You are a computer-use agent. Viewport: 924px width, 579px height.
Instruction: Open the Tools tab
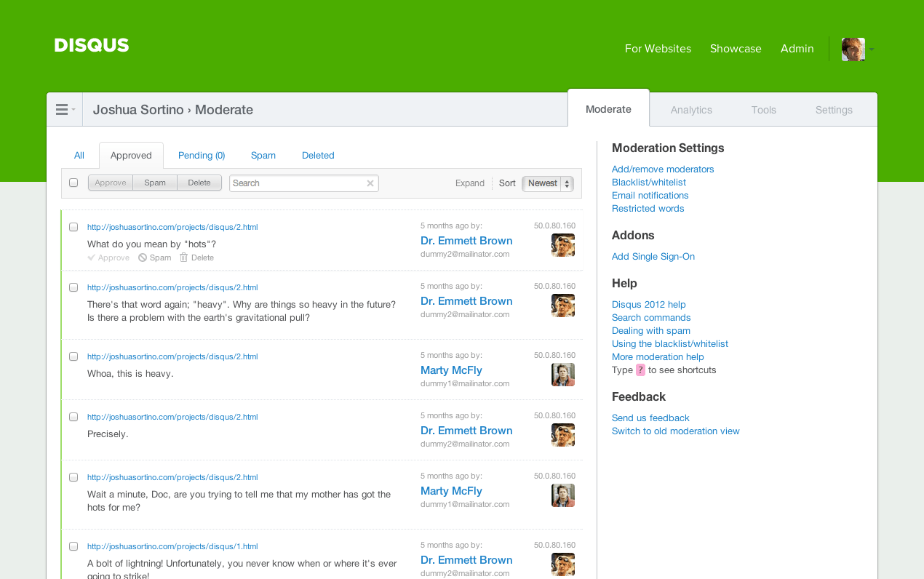click(x=764, y=110)
